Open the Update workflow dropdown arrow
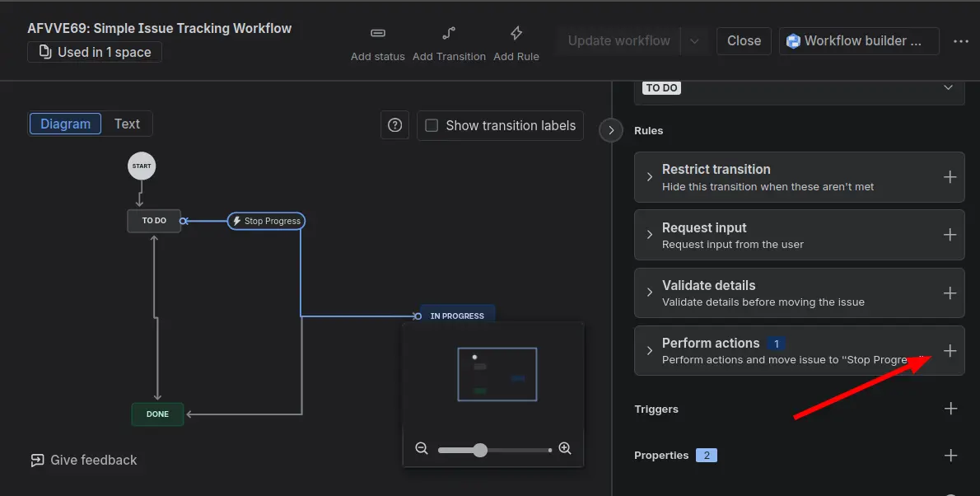Screen dimensions: 980x496 694,41
